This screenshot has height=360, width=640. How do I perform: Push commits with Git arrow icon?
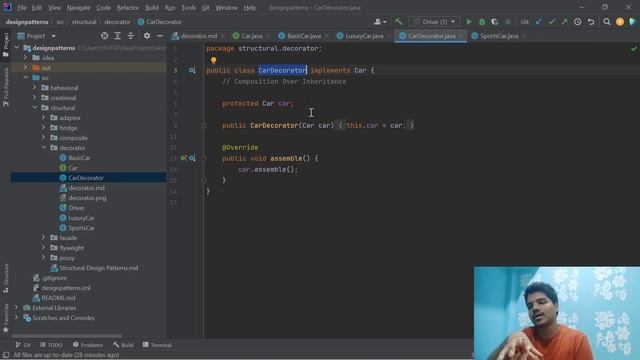click(x=564, y=22)
